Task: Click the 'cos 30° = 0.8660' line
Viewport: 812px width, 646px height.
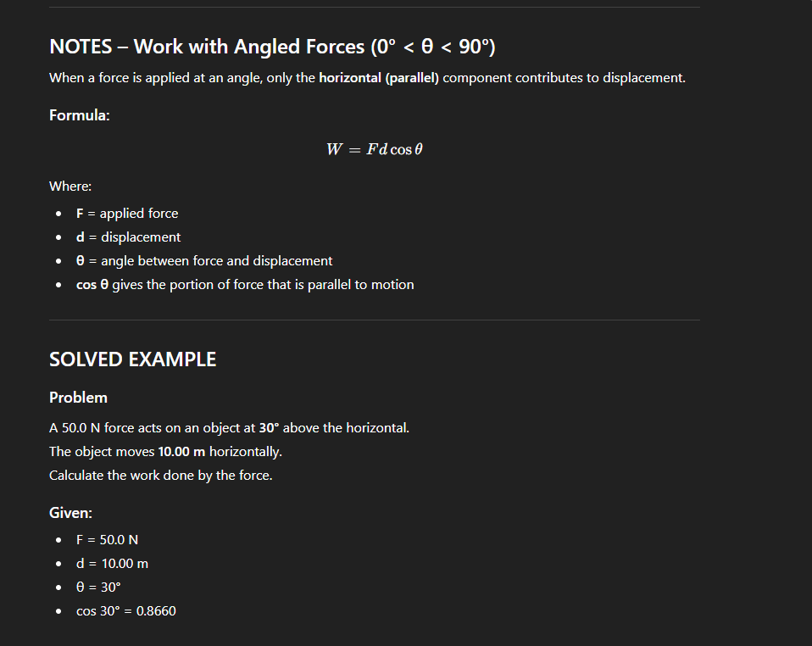Action: click(126, 611)
